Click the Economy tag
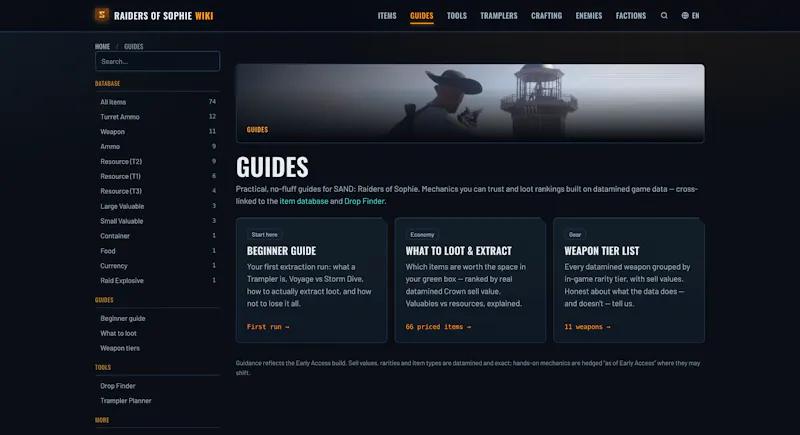Screen dimensions: 800x435 (422, 235)
